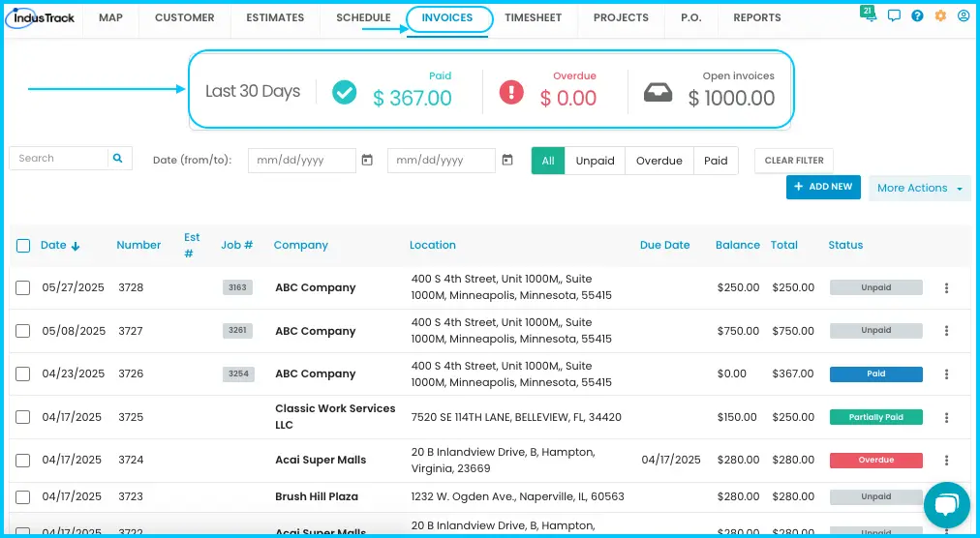This screenshot has height=538, width=980.
Task: Click the Open invoices inbox icon
Action: pos(658,93)
